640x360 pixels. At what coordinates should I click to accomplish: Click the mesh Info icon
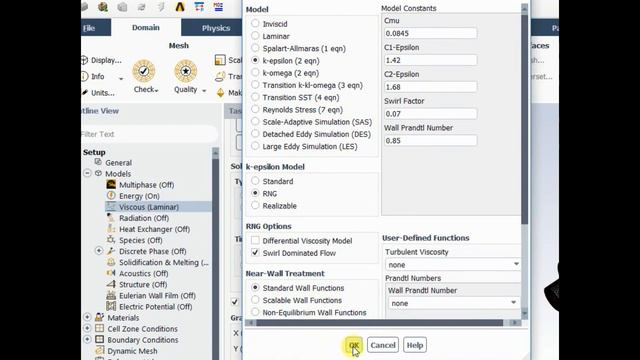[84, 76]
